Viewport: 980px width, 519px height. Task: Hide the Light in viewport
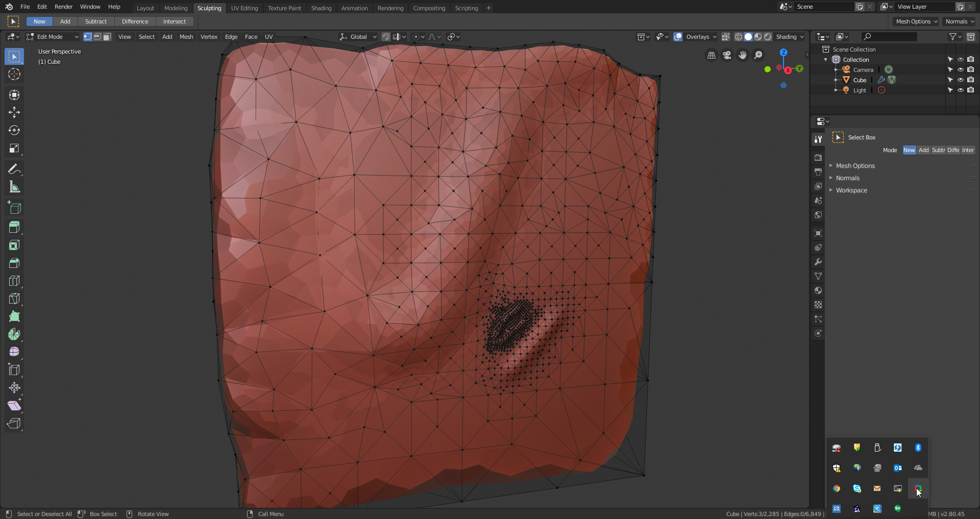(x=960, y=90)
